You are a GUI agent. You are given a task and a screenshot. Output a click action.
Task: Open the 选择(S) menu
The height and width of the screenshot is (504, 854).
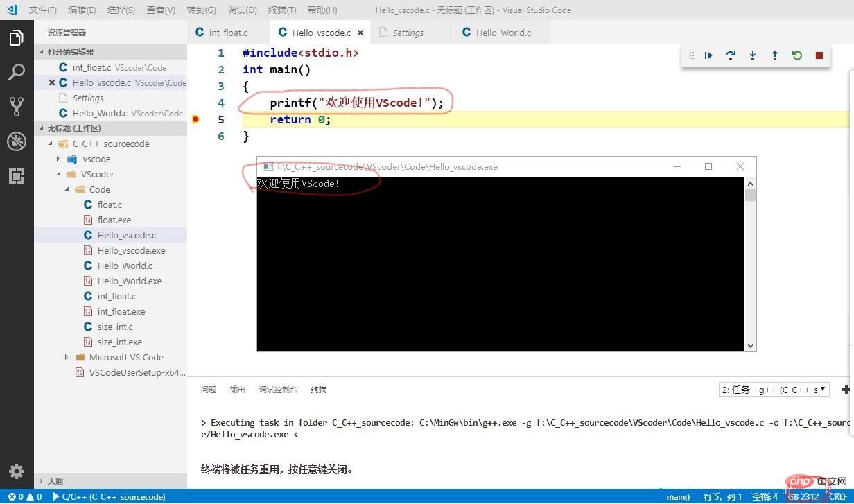(x=121, y=10)
